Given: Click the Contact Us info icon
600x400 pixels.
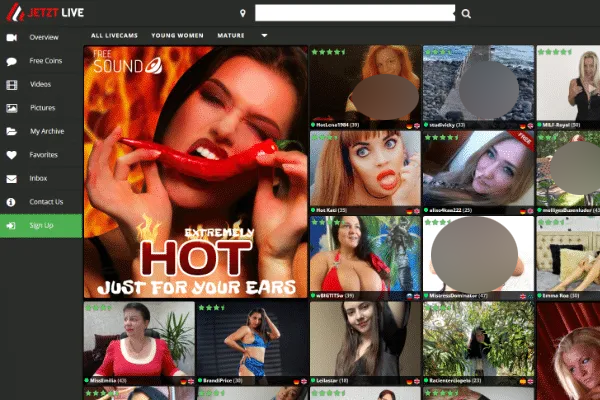Looking at the screenshot, I should pyautogui.click(x=12, y=202).
